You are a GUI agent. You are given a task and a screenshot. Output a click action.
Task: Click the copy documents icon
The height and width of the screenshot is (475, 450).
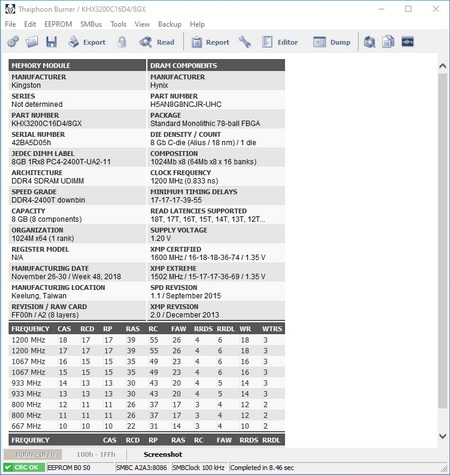[388, 42]
